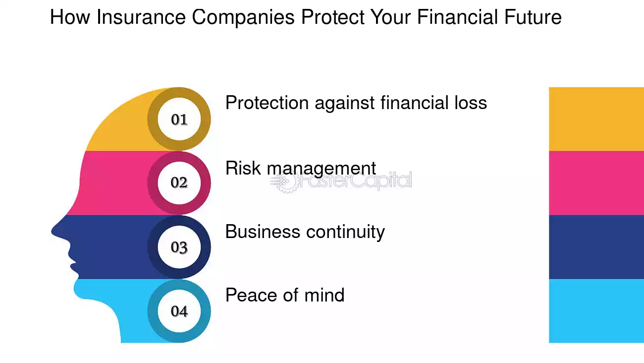Click the "Protection against financial loss" text
Image resolution: width=644 pixels, height=363 pixels.
[356, 103]
